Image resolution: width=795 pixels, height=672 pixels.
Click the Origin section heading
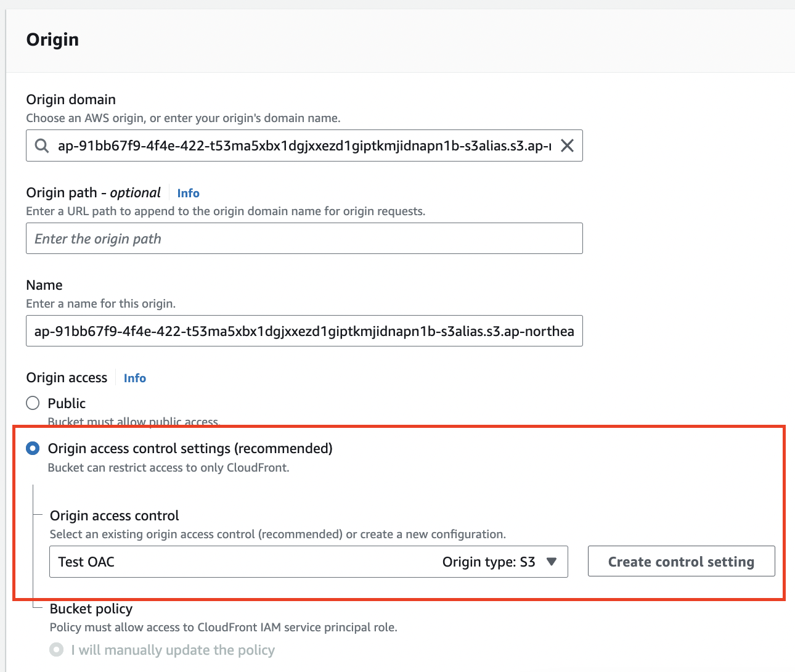(52, 39)
